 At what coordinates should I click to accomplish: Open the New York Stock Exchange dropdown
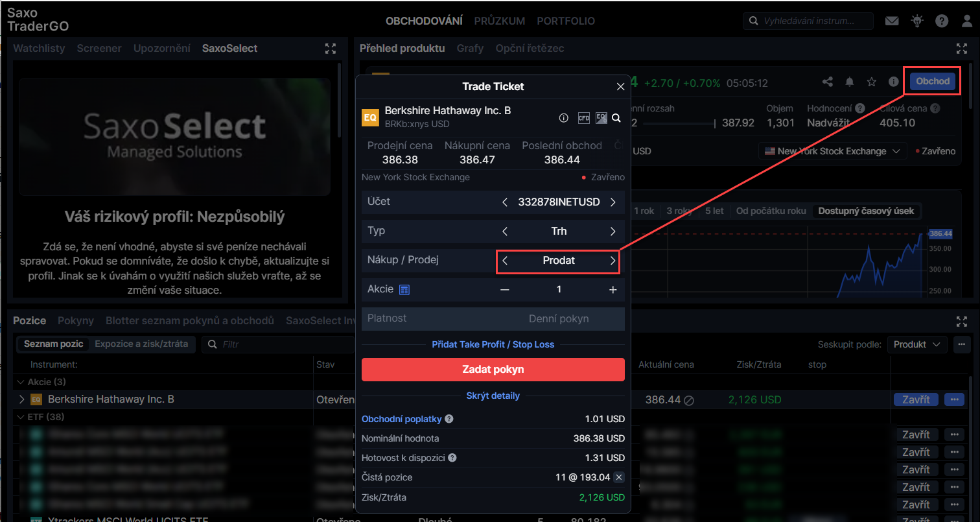tap(833, 151)
